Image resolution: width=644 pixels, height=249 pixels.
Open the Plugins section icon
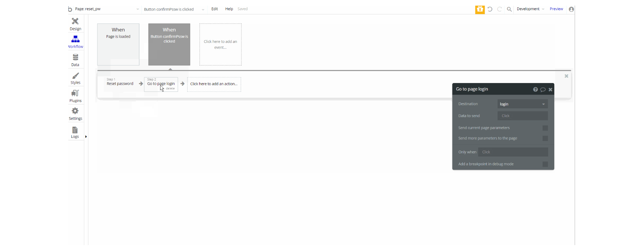point(75,93)
